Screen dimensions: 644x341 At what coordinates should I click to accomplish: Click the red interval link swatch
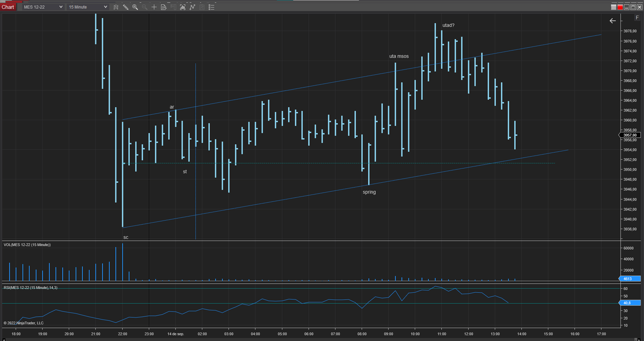tap(620, 7)
